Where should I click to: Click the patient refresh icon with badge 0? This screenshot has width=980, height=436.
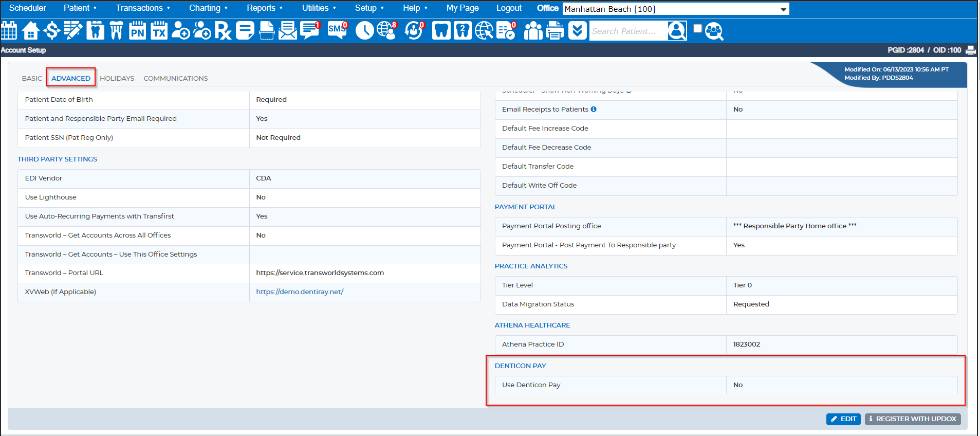click(x=414, y=31)
